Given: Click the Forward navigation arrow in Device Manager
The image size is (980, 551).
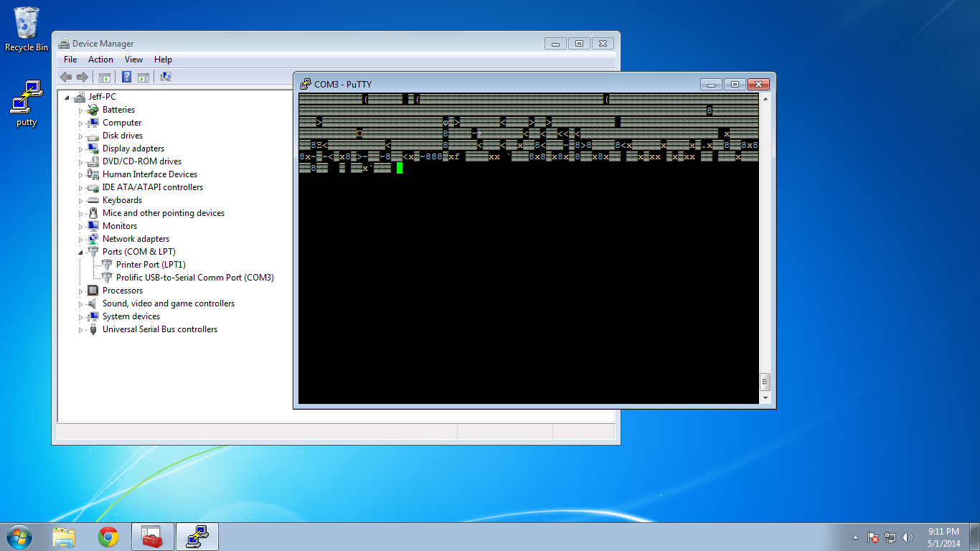Looking at the screenshot, I should [81, 77].
